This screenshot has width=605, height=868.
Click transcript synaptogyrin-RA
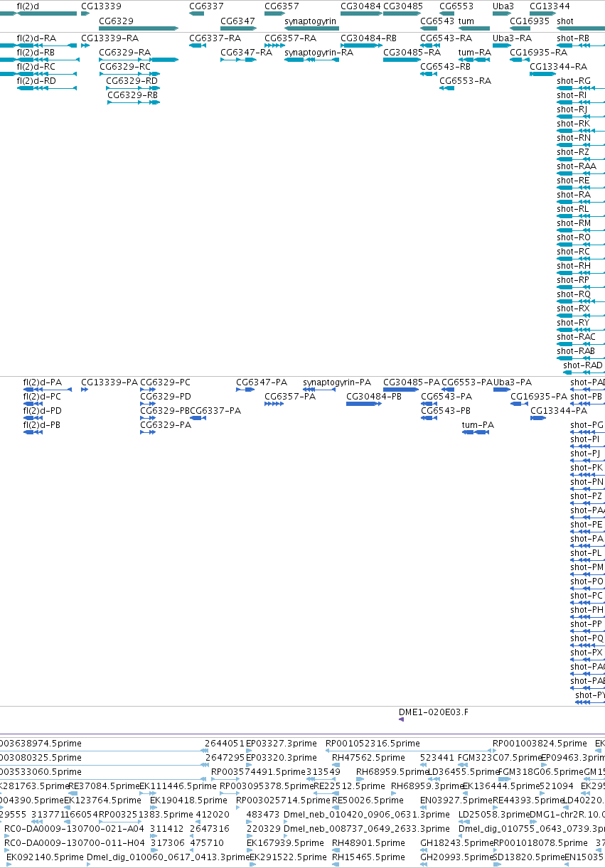pyautogui.click(x=318, y=53)
